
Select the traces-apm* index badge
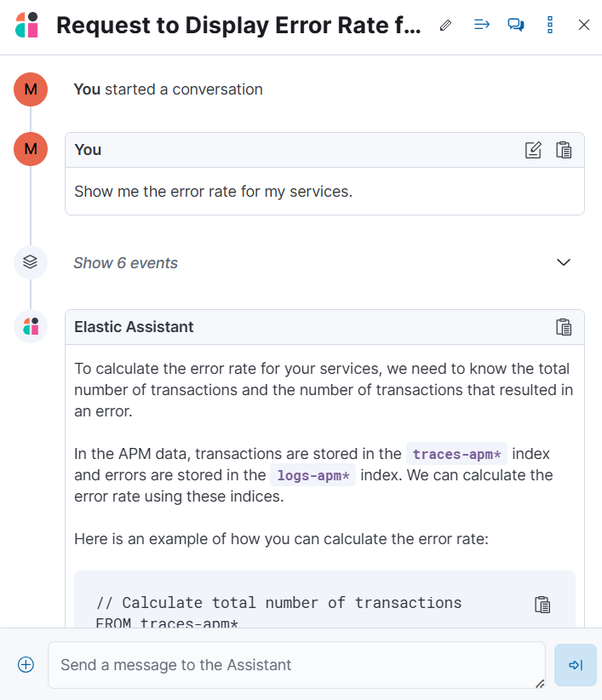456,454
